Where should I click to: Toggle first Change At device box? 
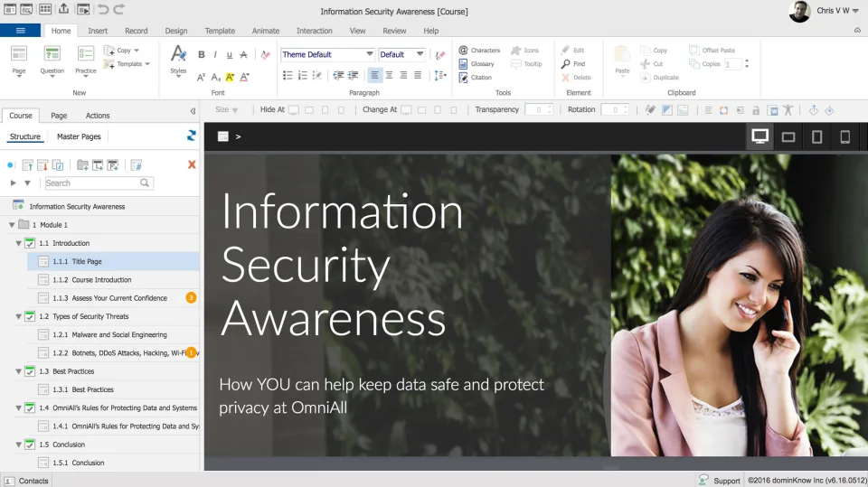(406, 109)
